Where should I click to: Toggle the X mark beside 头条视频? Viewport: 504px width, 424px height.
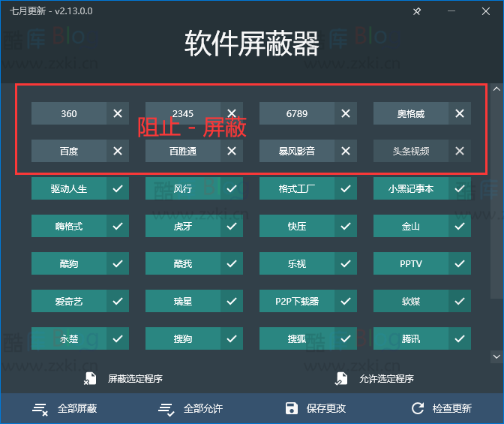tap(460, 151)
